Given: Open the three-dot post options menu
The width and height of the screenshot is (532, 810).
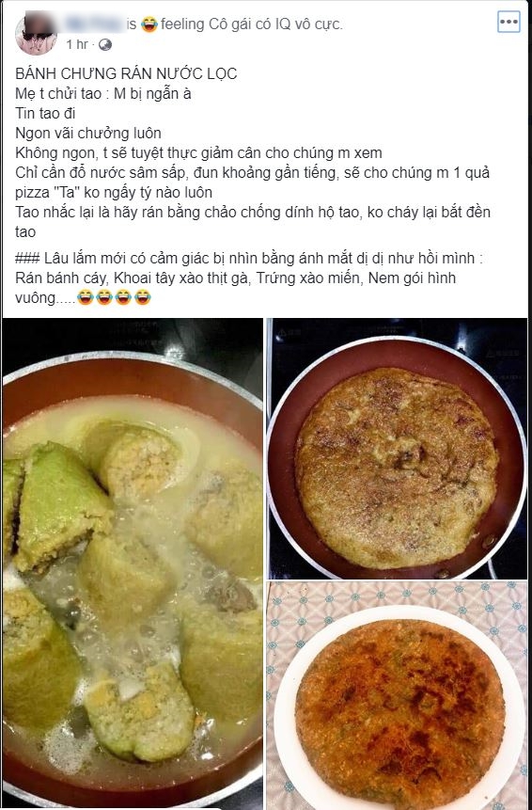Looking at the screenshot, I should [x=509, y=22].
